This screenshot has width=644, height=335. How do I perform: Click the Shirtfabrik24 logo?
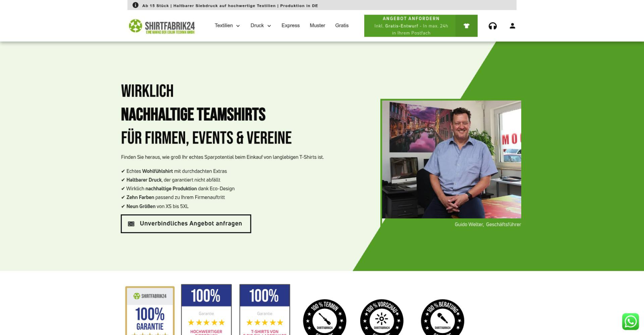pos(162,26)
